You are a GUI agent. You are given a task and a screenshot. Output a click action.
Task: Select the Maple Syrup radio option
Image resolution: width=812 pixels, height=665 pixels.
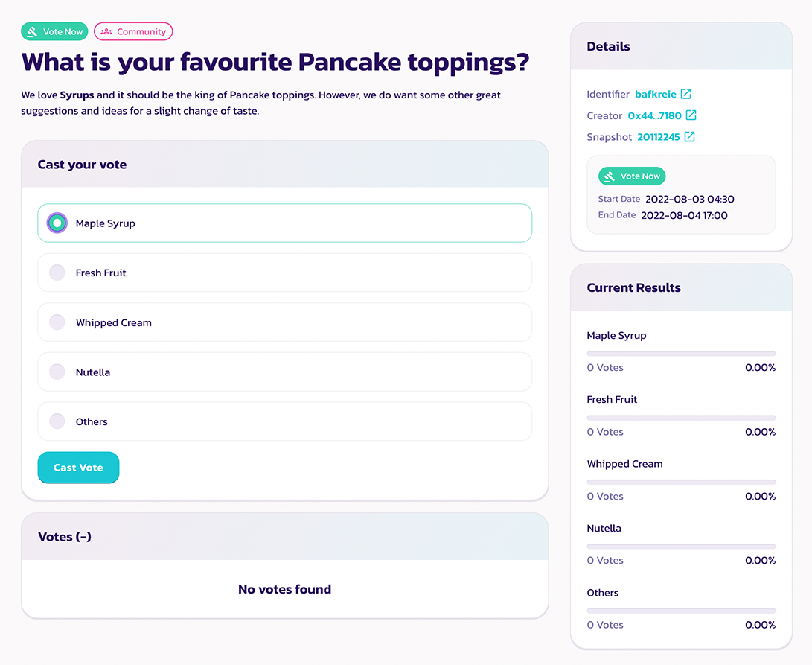pyautogui.click(x=57, y=223)
